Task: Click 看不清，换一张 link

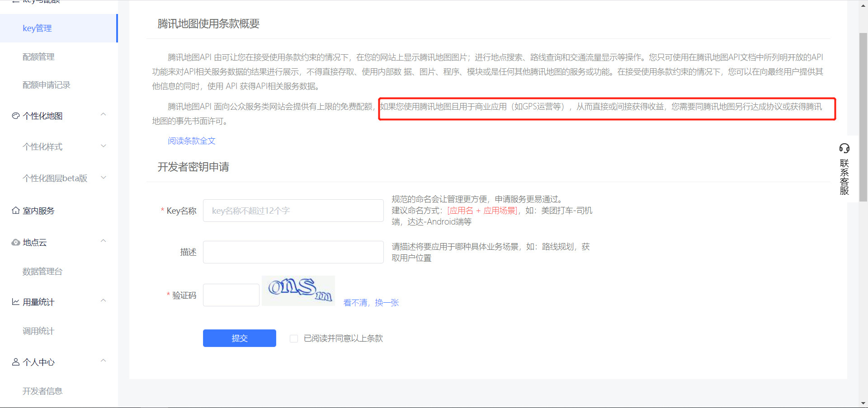Action: (371, 303)
